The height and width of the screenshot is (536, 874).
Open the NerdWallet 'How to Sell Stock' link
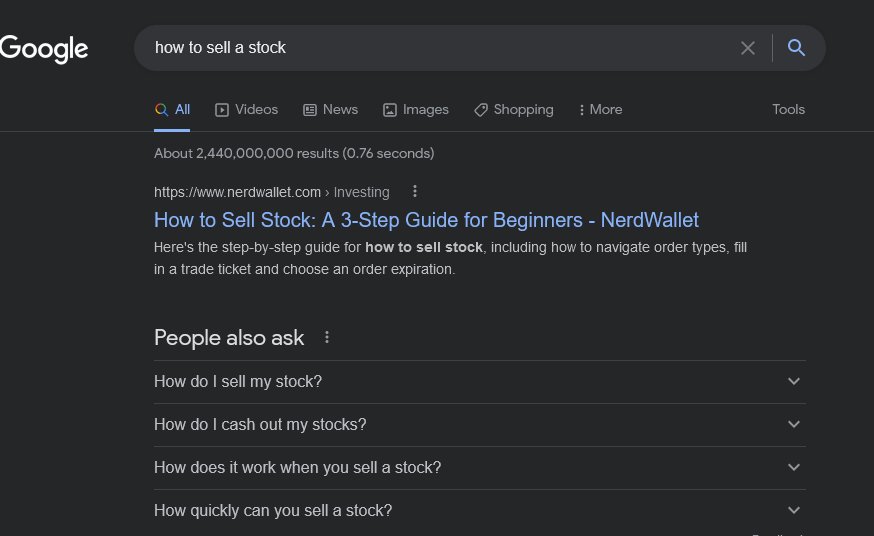(426, 220)
